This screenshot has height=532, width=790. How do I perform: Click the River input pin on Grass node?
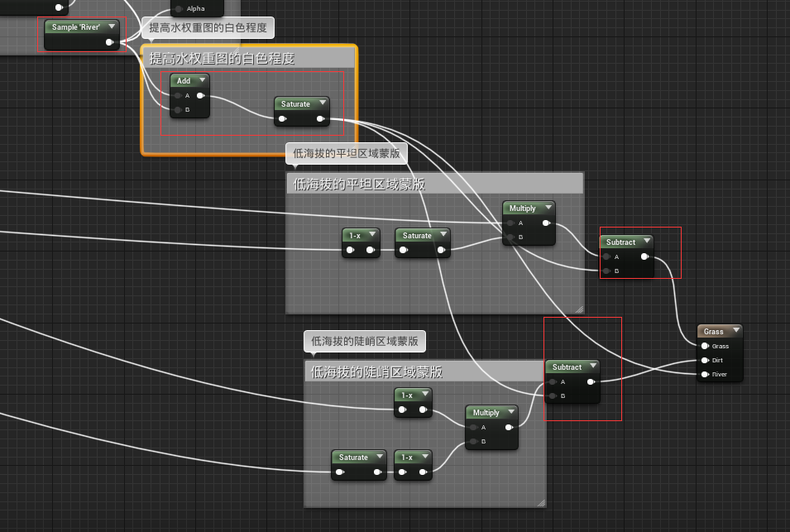tap(706, 374)
